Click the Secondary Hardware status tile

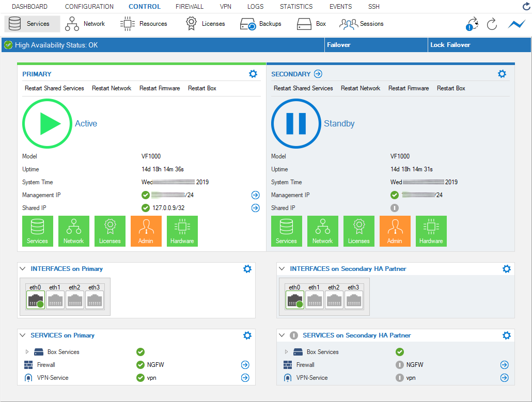431,231
